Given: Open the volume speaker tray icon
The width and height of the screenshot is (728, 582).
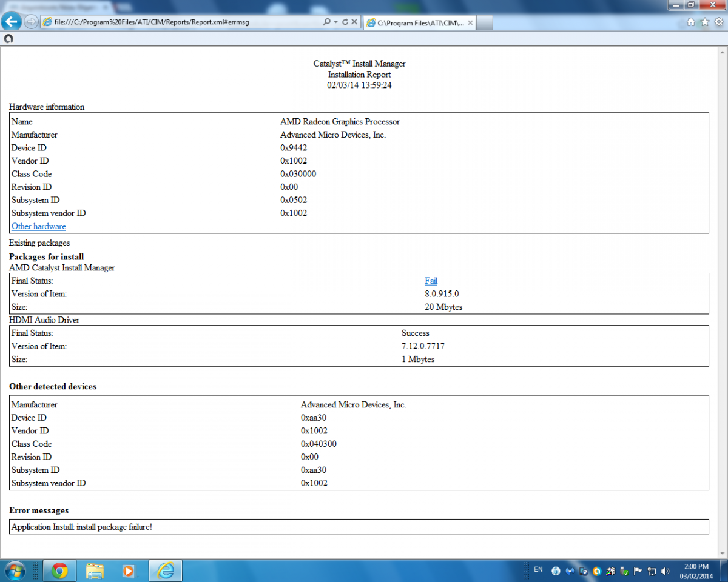Looking at the screenshot, I should point(666,570).
